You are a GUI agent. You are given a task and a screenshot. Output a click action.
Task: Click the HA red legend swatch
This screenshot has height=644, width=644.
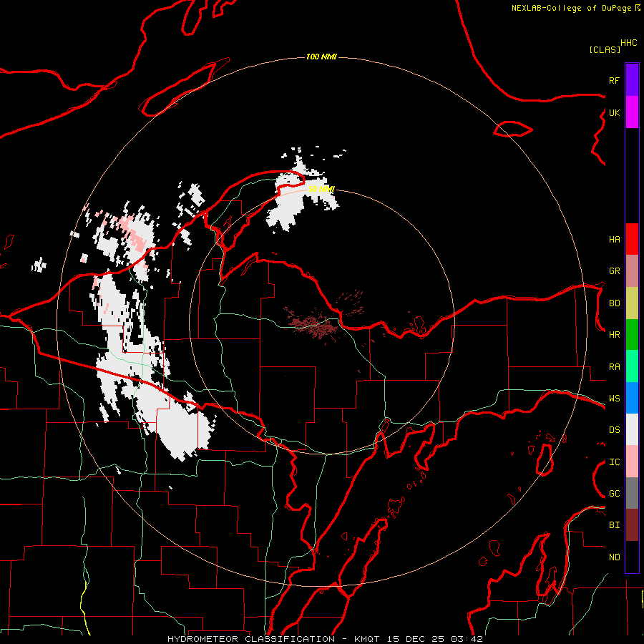tap(632, 239)
